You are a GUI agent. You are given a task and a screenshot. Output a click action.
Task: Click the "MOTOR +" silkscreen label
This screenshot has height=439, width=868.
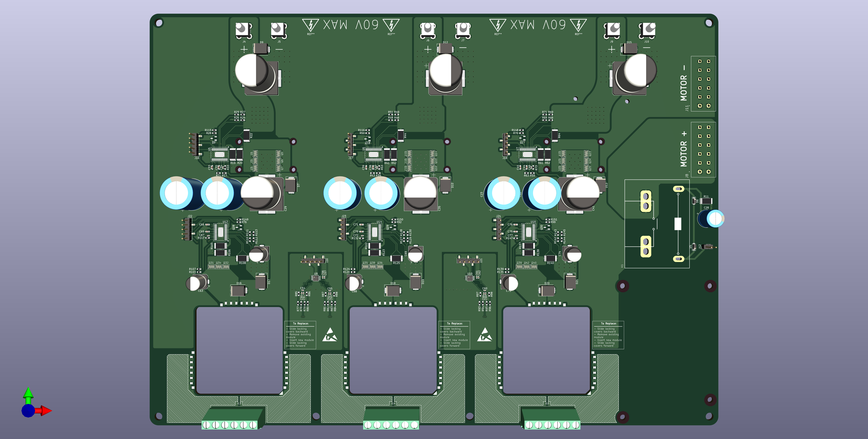pyautogui.click(x=684, y=149)
